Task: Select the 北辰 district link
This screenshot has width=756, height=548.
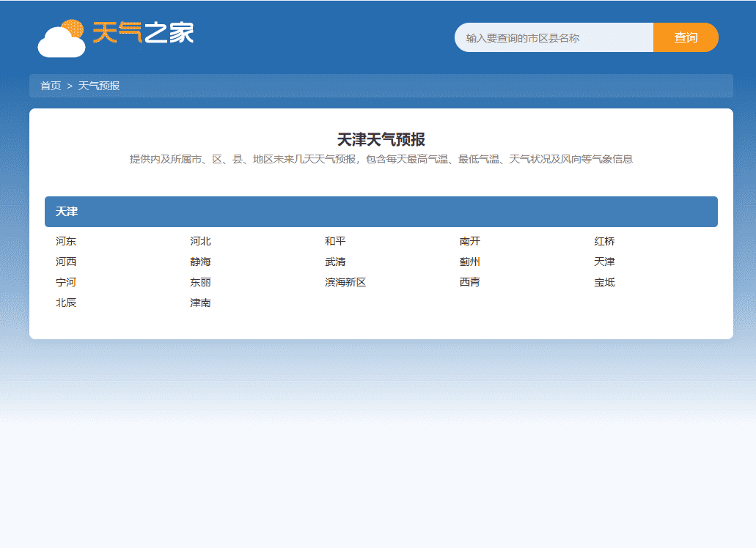Action: pos(65,303)
